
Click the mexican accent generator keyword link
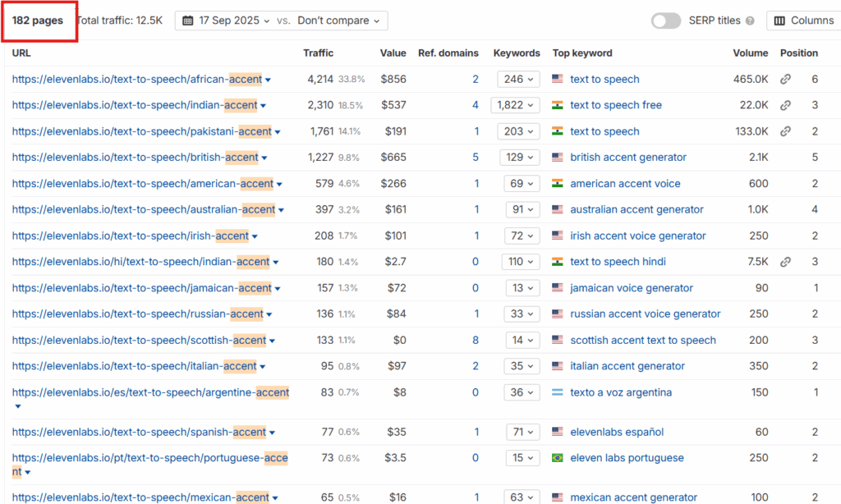[633, 497]
